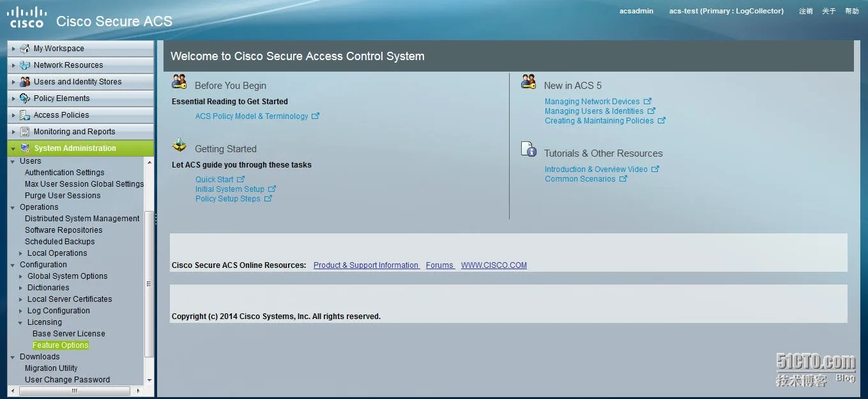Open the Managing Network Devices link
868x399 pixels.
tap(592, 102)
